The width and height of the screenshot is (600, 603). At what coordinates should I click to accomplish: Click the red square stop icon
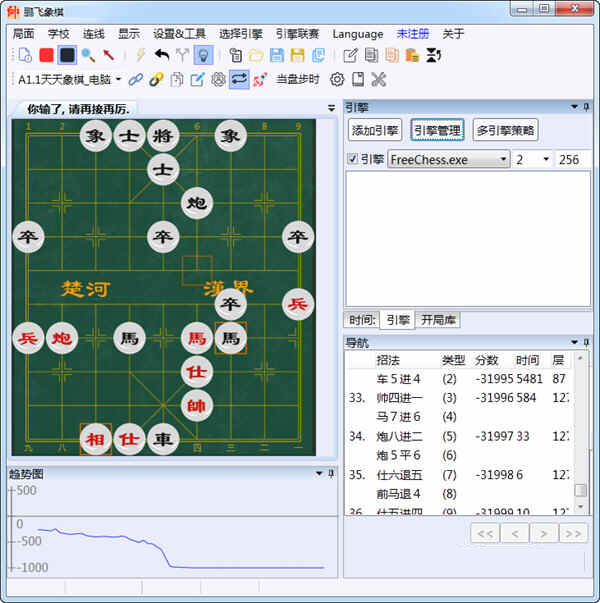coord(46,55)
